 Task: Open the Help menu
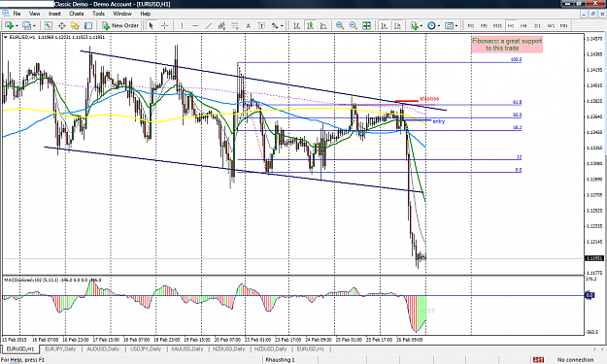coord(145,14)
